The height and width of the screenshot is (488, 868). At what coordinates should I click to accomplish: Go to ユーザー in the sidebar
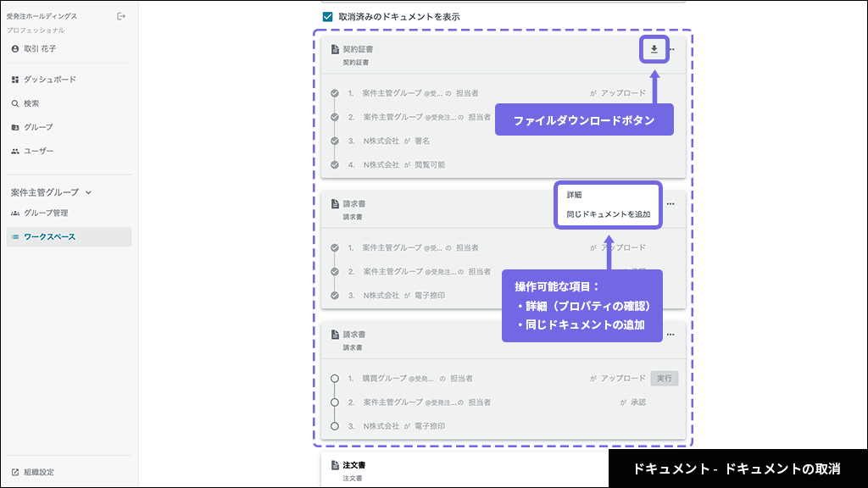[x=70, y=151]
